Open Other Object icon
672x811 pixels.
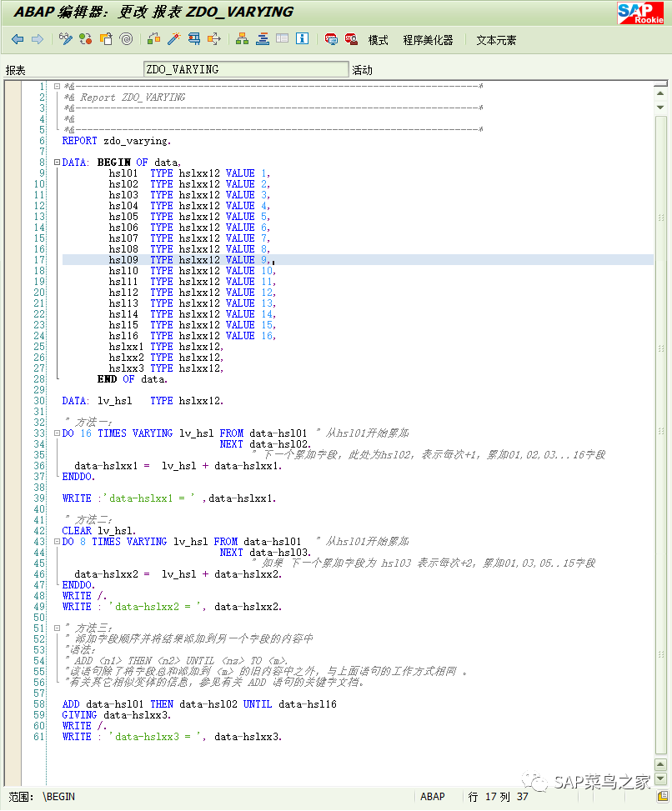pyautogui.click(x=106, y=39)
